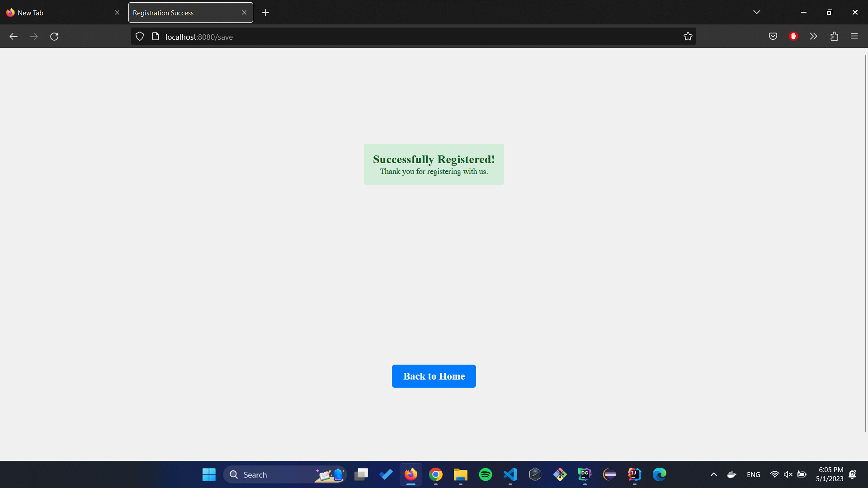
Task: Save the page to Pocket
Action: pos(773,36)
